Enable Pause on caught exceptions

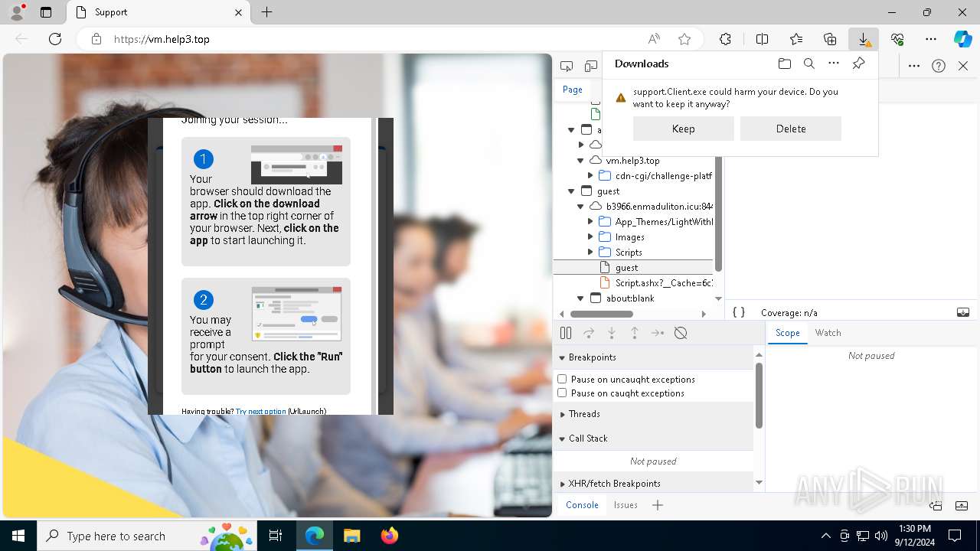[562, 393]
